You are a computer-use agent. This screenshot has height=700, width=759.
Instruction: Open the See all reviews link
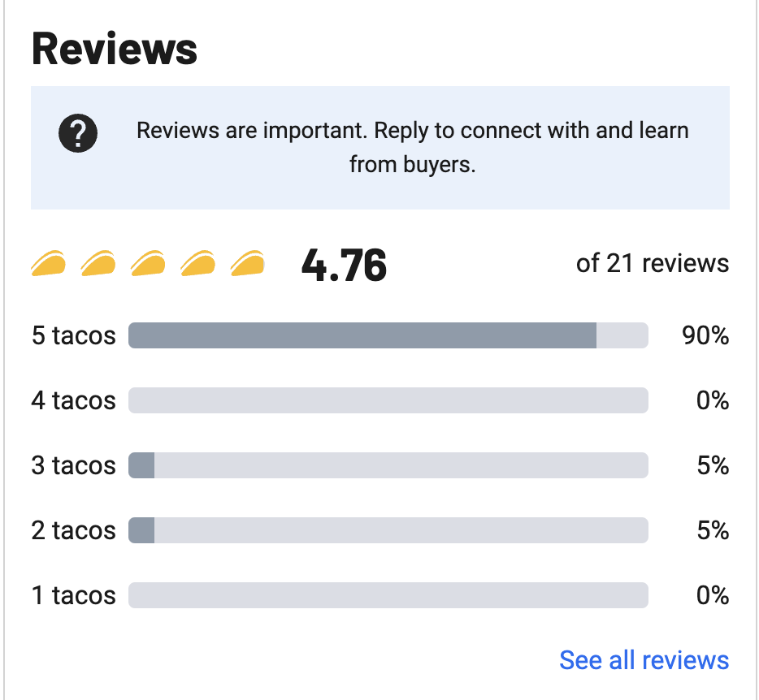tap(644, 660)
